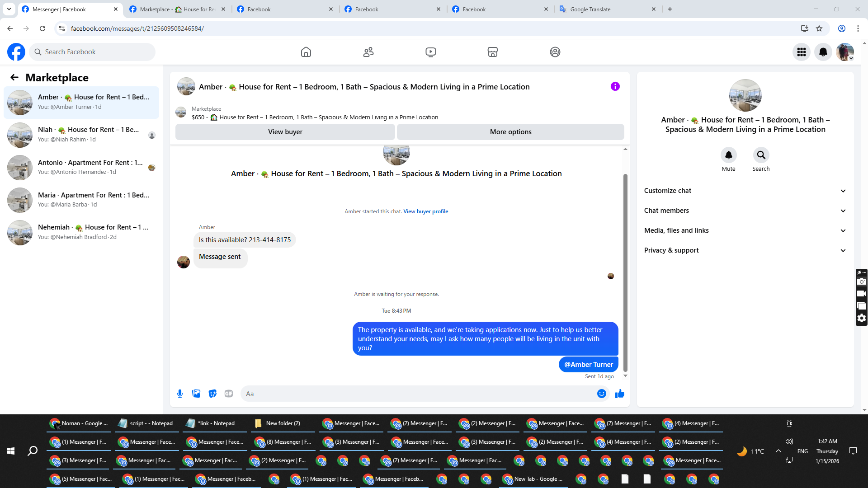
Task: Open conversation information purple icon
Action: click(x=615, y=86)
